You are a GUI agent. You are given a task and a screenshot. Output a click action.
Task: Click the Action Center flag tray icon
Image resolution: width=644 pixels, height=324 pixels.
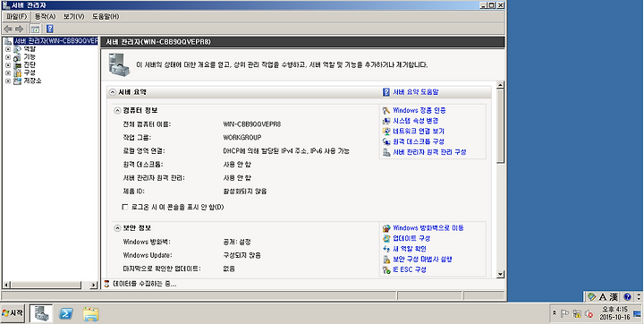565,314
